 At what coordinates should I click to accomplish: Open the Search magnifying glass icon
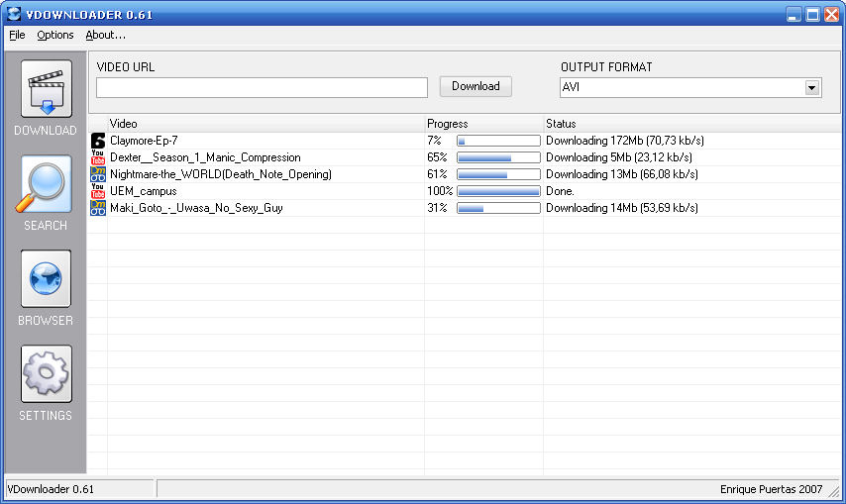[47, 184]
